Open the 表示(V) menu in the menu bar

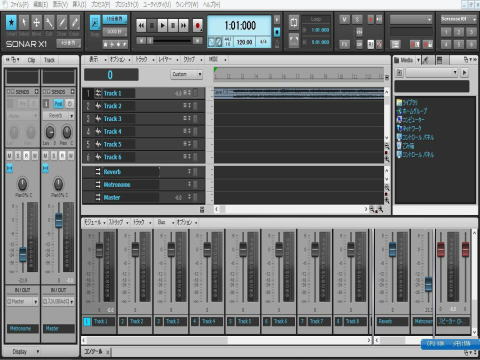60,4
